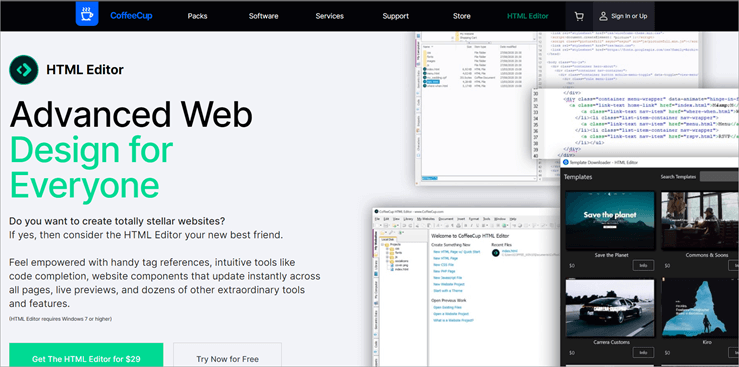Image resolution: width=739 pixels, height=367 pixels.
Task: Click the Templates heading text
Action: pos(578,177)
